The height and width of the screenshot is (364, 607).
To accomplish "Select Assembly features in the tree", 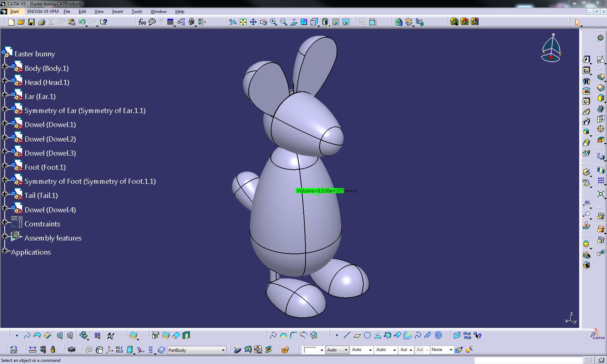I will (53, 238).
